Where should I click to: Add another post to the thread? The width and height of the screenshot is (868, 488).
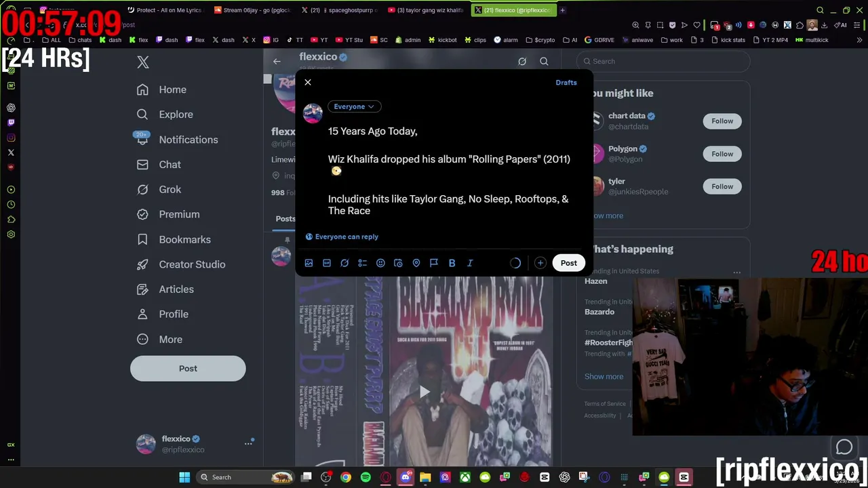click(x=540, y=263)
